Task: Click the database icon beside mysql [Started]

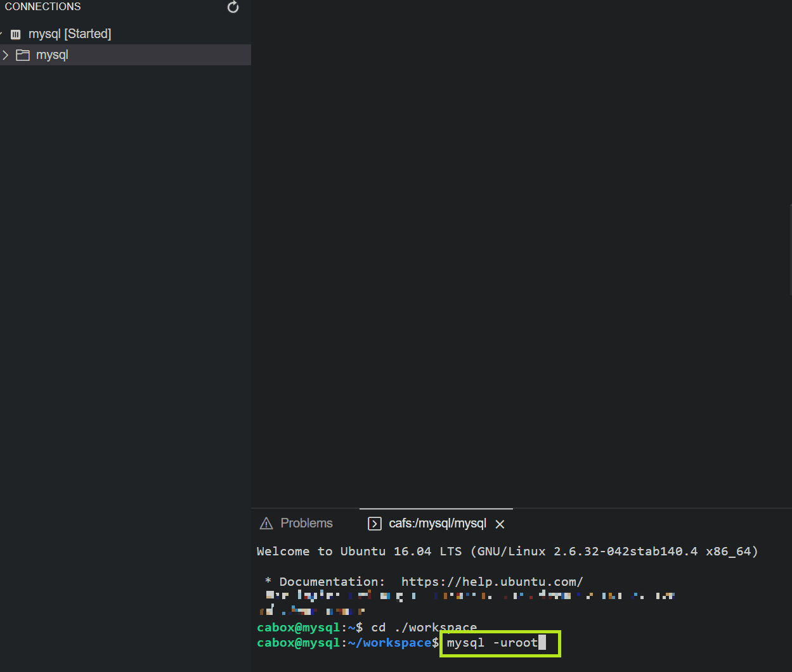Action: coord(15,34)
